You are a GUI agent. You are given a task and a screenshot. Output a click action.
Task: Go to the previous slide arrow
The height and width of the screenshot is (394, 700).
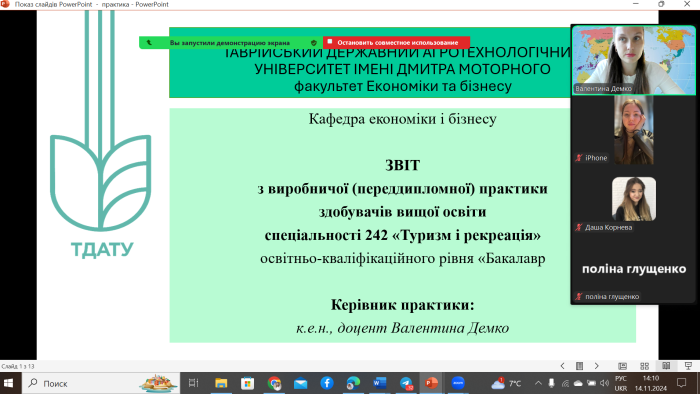click(x=562, y=366)
